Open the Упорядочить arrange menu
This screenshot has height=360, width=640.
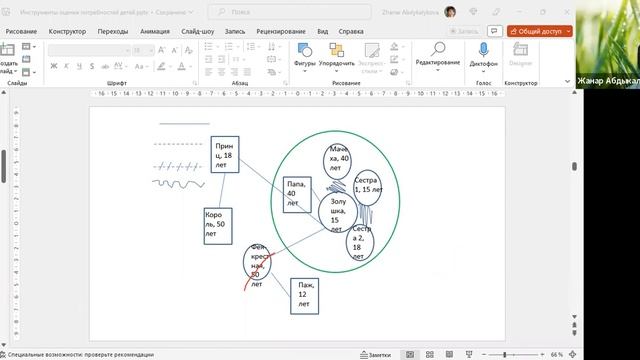pos(336,57)
